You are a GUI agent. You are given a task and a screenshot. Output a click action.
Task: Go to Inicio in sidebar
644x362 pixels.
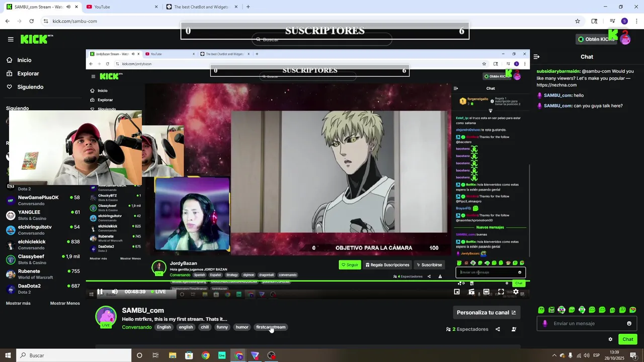[24, 60]
